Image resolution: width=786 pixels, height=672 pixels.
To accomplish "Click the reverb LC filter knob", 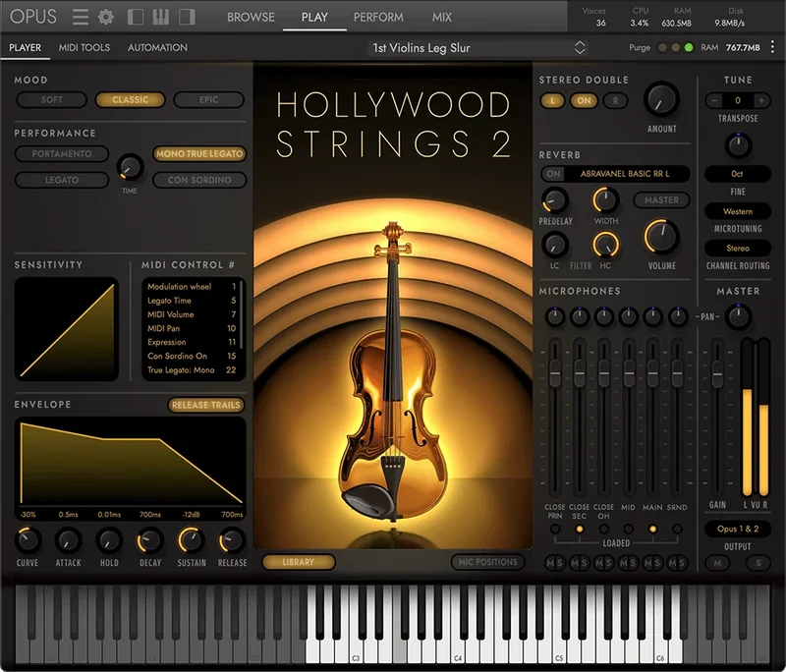I will point(554,245).
